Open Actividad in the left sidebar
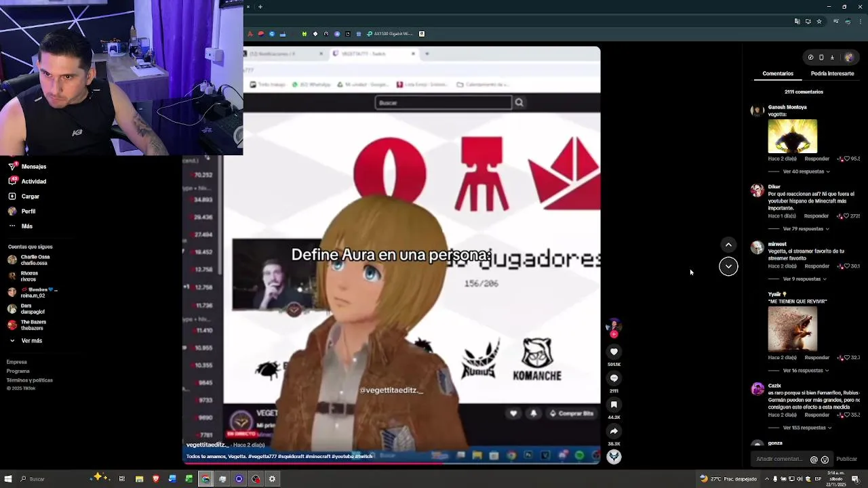 pos(27,182)
